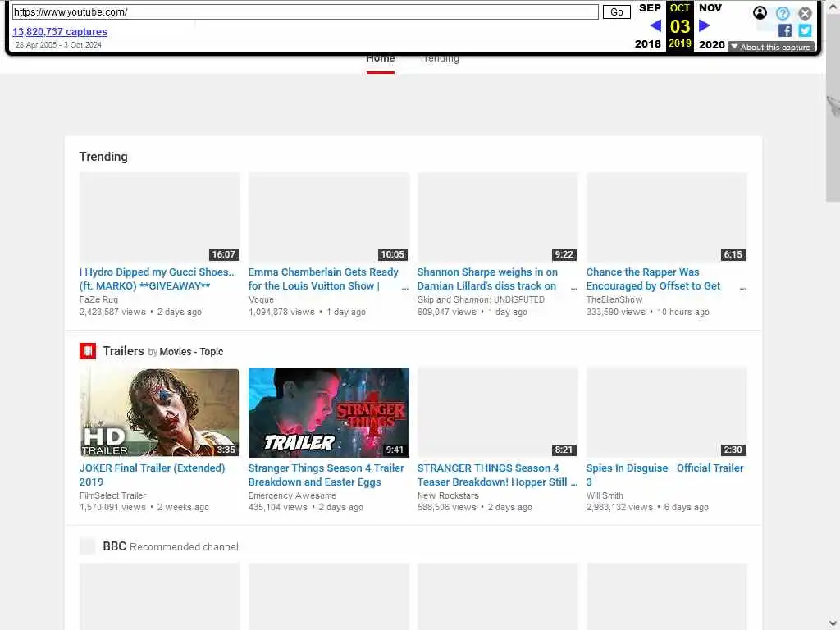
Task: Click the Wayback Machine user account icon
Action: (x=760, y=12)
